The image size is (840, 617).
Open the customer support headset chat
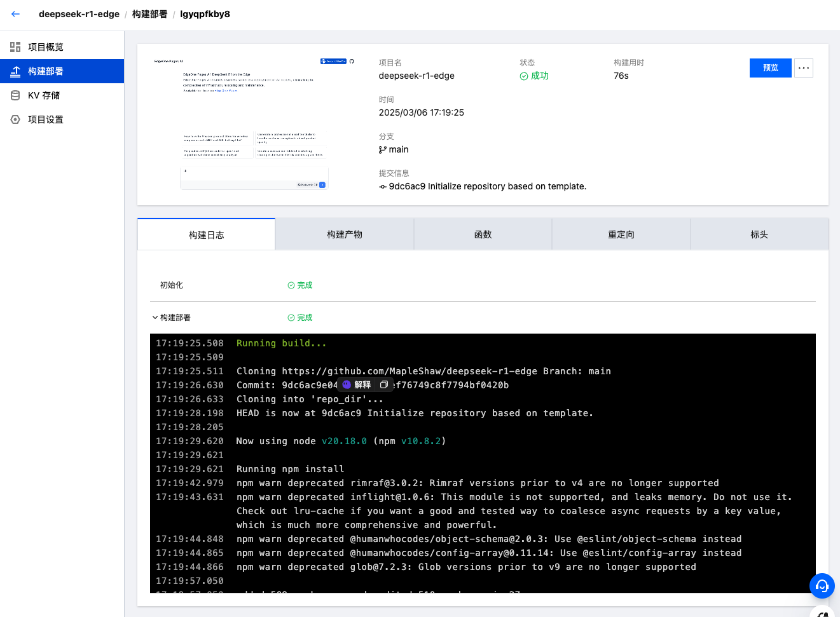(822, 585)
